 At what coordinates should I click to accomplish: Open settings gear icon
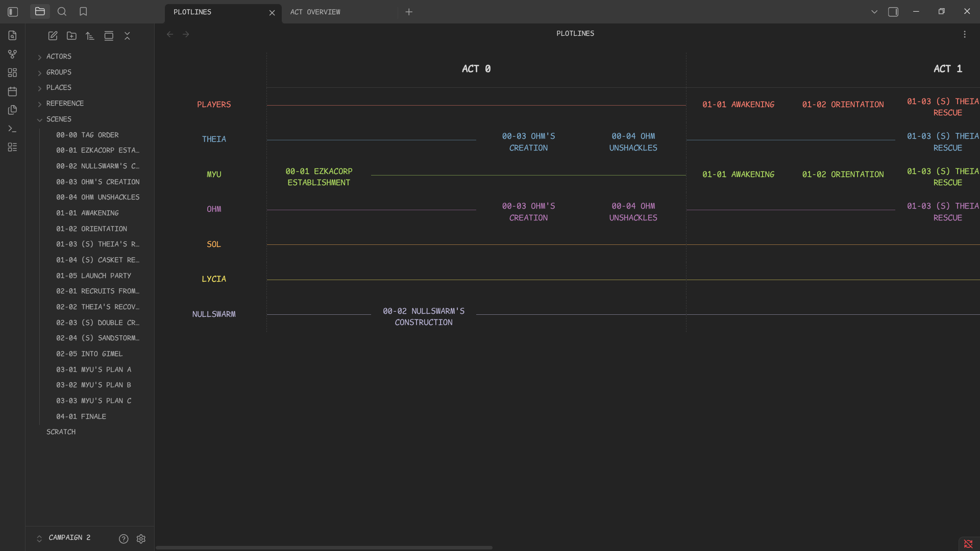[141, 539]
